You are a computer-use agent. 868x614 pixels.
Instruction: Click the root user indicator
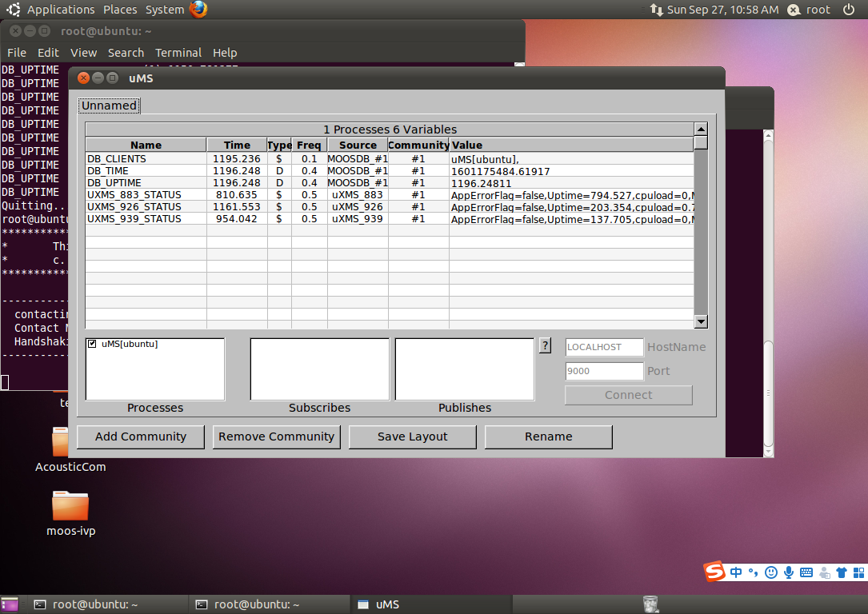pyautogui.click(x=809, y=10)
